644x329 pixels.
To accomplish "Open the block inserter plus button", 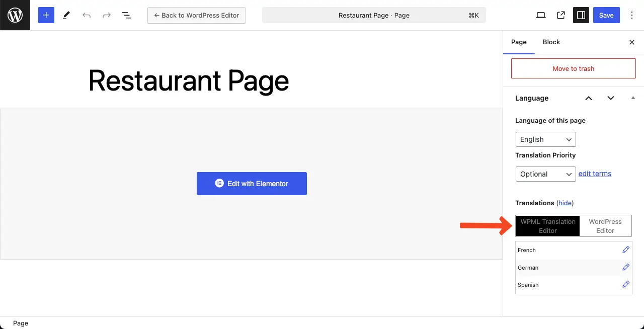I will click(x=46, y=15).
